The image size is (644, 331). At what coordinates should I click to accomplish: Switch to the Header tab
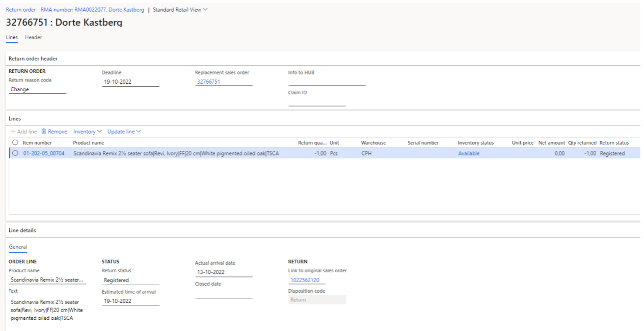pos(34,37)
